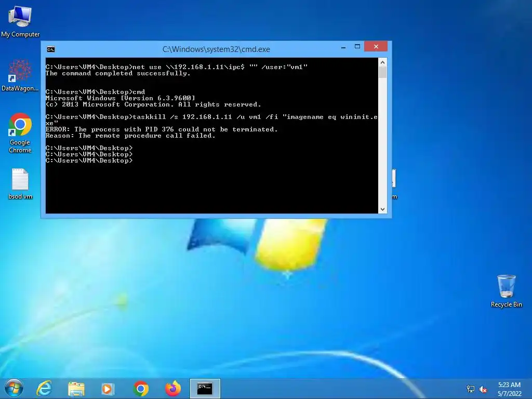Click the cmd.exe title bar text
This screenshot has height=399, width=532.
tap(216, 49)
